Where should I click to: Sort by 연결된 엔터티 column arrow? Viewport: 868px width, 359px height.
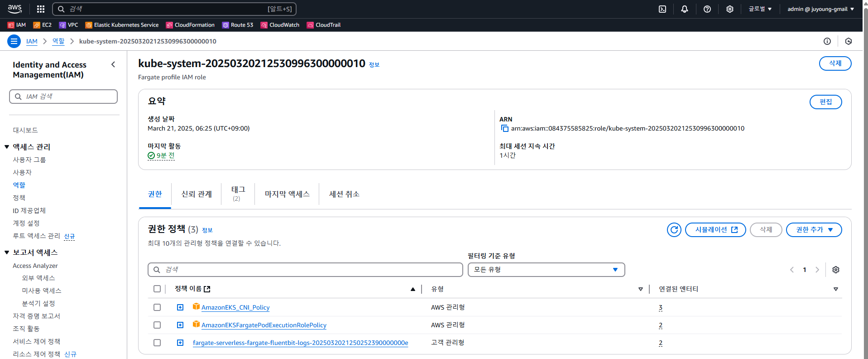pos(836,289)
